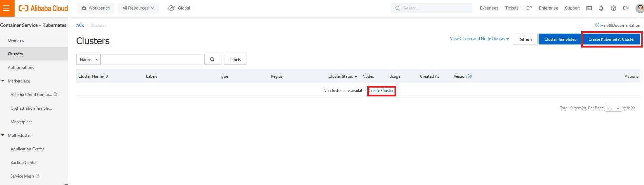Open Workbench from the top bar
The image size is (644, 185).
click(96, 8)
